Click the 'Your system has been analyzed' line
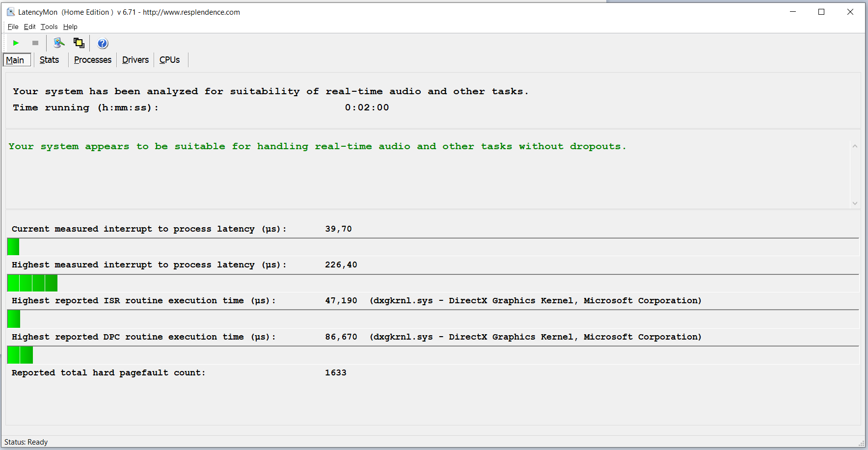Viewport: 868px width, 450px height. (x=271, y=91)
